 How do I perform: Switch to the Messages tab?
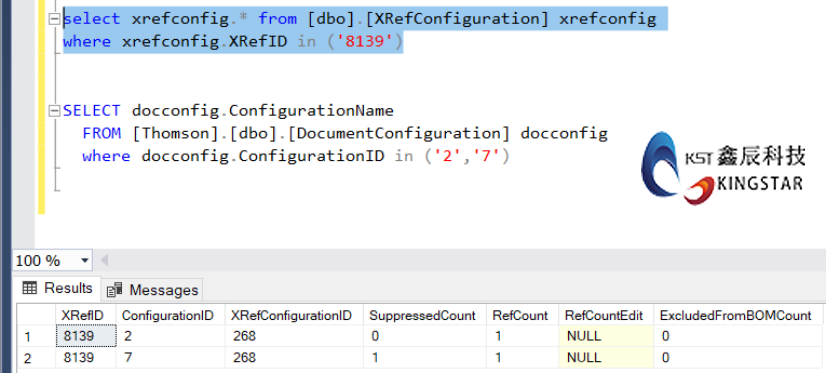(x=152, y=290)
